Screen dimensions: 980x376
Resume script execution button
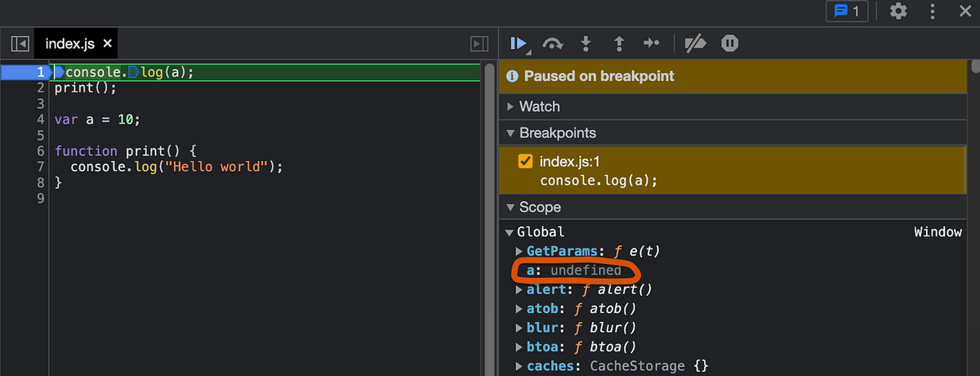point(519,43)
